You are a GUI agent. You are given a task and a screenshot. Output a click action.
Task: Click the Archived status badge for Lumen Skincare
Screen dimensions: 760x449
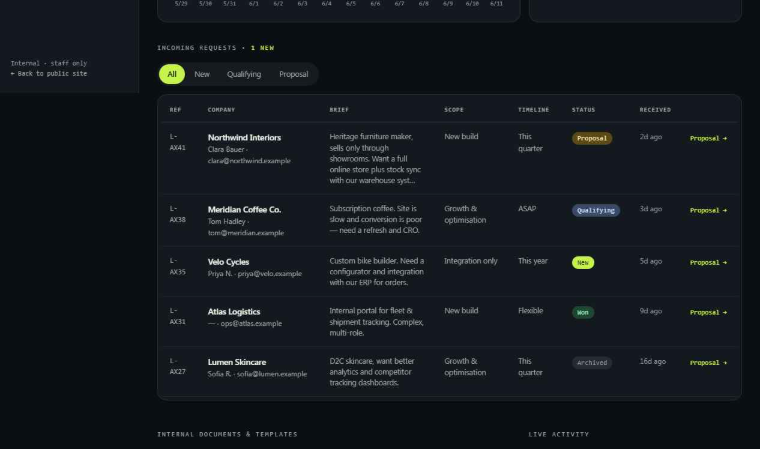pyautogui.click(x=592, y=363)
